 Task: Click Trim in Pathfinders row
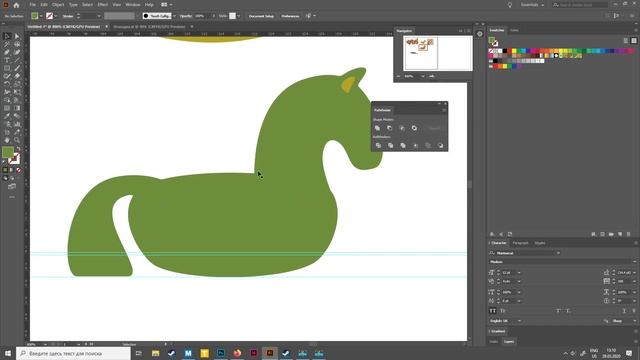391,145
